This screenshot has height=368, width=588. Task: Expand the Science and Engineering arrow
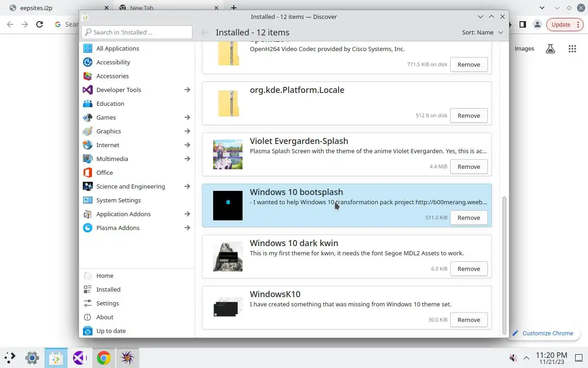coord(187,186)
